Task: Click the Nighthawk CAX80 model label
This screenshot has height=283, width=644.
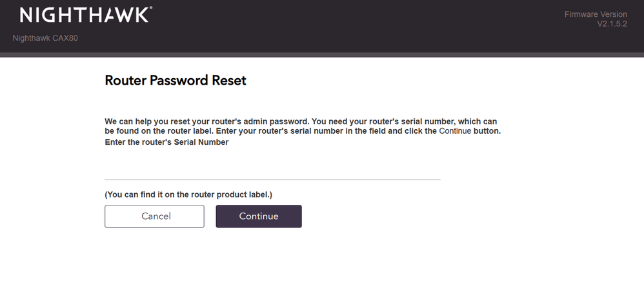Action: click(x=45, y=38)
